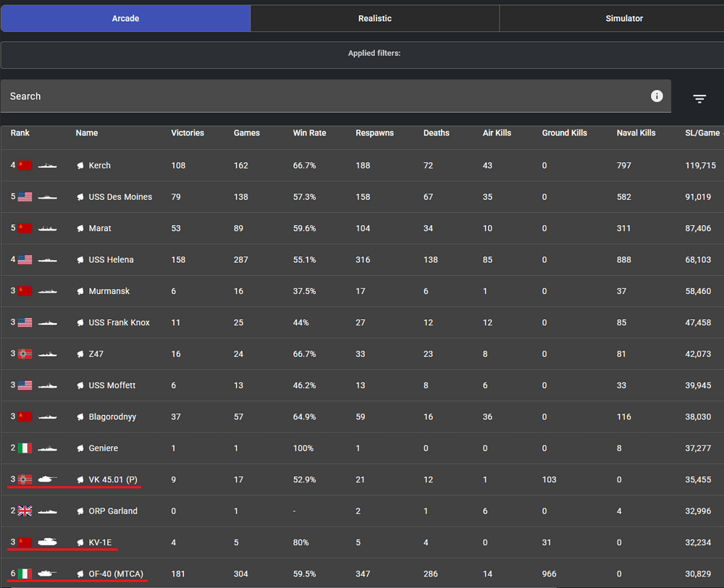Select the Kerch vehicle name
The width and height of the screenshot is (724, 588).
[100, 165]
